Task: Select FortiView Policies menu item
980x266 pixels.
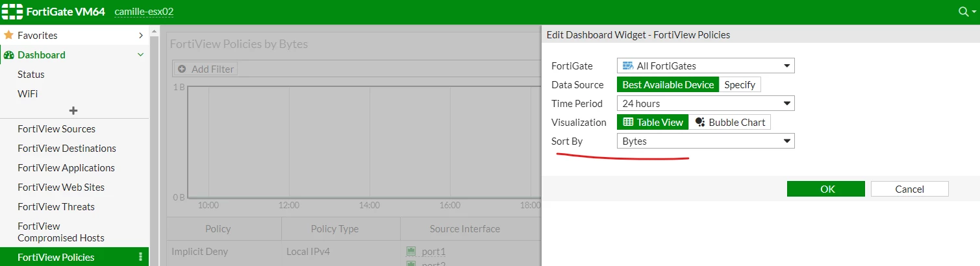Action: (74, 258)
